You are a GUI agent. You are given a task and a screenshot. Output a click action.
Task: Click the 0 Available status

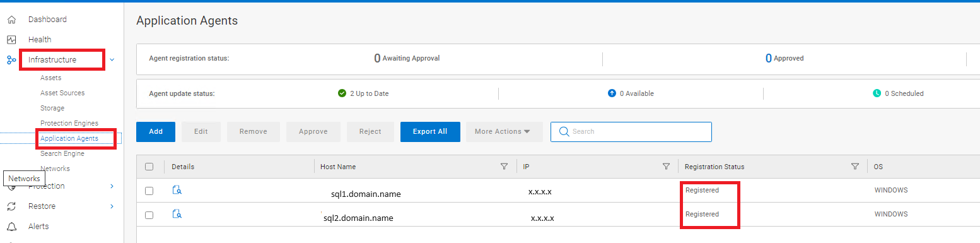631,93
